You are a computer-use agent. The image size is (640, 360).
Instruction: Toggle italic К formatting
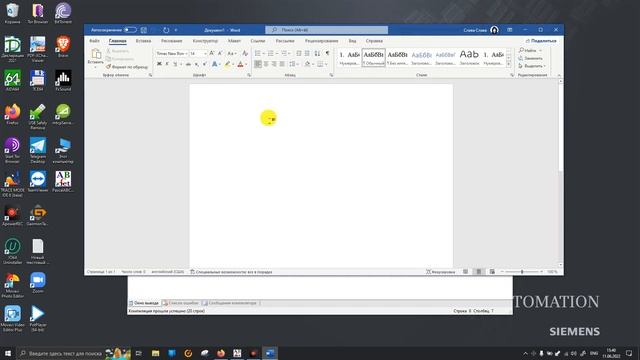click(x=167, y=64)
